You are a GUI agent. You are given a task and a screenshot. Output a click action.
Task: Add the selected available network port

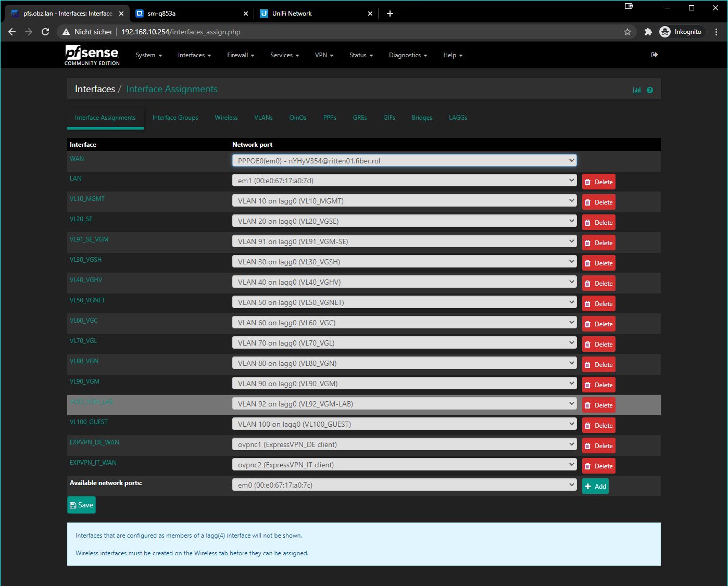(595, 487)
